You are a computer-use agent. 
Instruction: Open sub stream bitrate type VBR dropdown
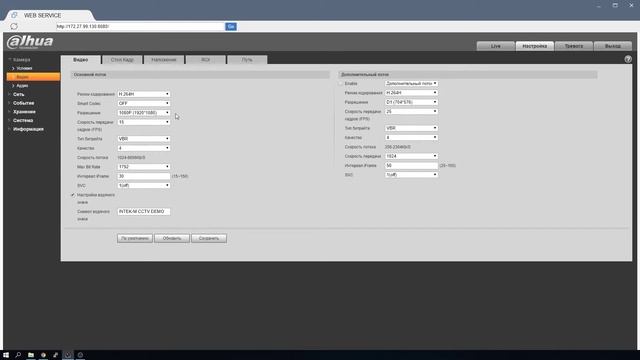(411, 128)
